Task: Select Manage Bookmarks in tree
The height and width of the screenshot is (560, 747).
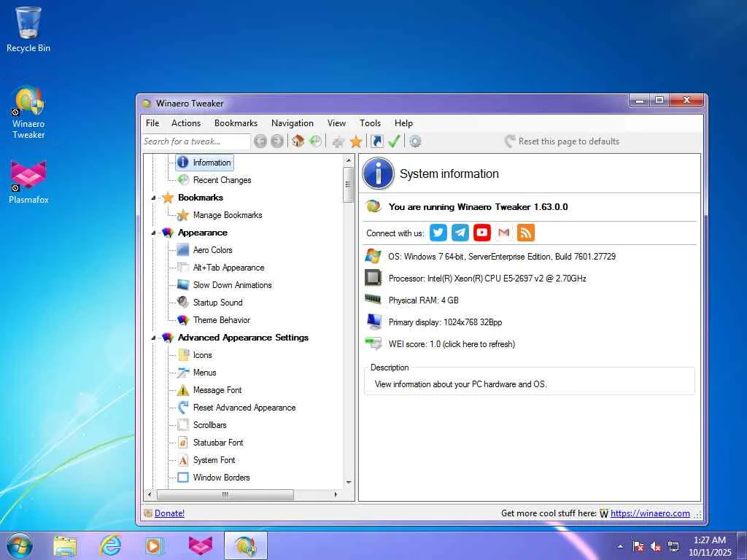Action: tap(228, 215)
